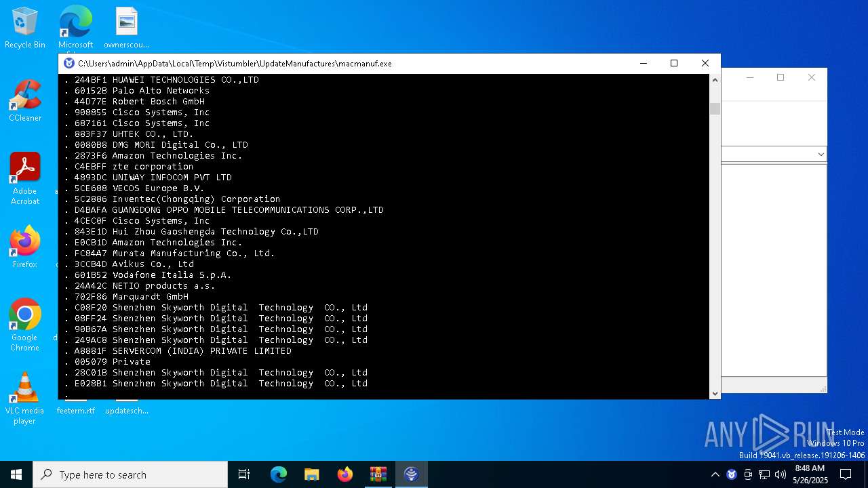Viewport: 868px width, 488px height.
Task: Open the clock and calendar flyout
Action: click(x=810, y=474)
